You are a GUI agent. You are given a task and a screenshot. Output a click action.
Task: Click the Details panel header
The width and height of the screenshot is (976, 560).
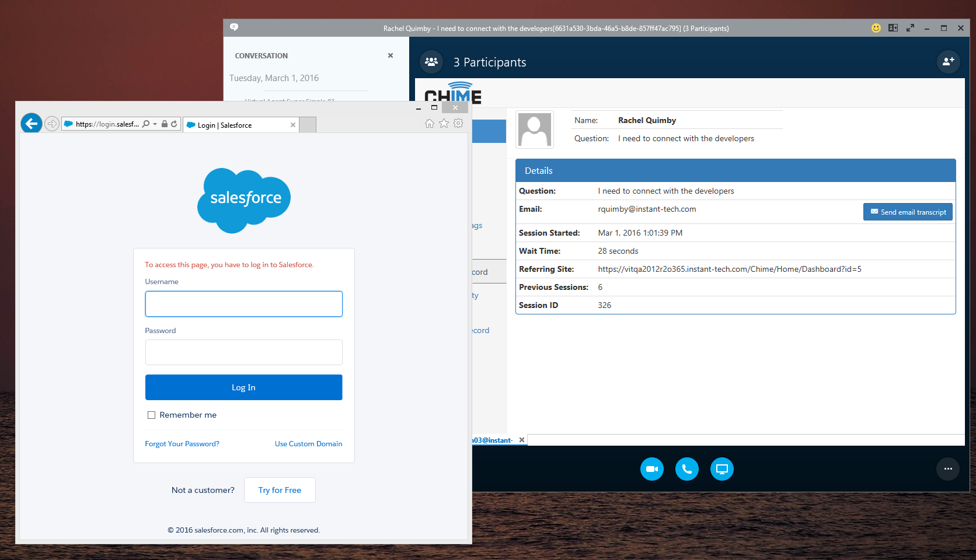click(736, 170)
